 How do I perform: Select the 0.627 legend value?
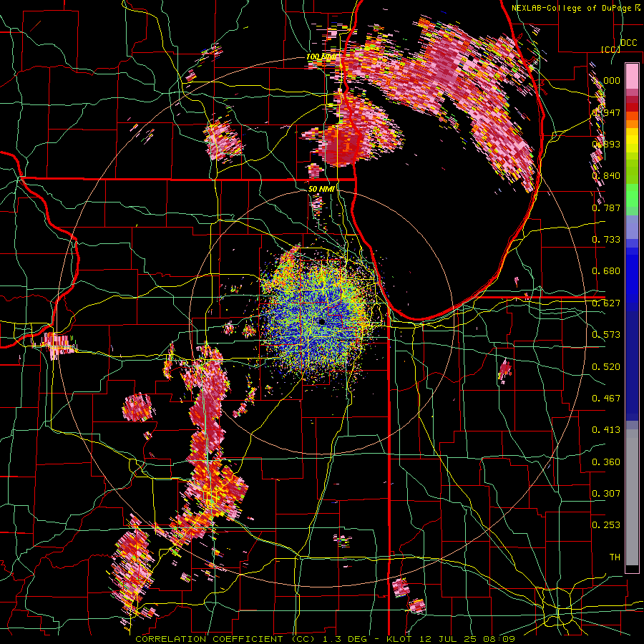tap(606, 303)
